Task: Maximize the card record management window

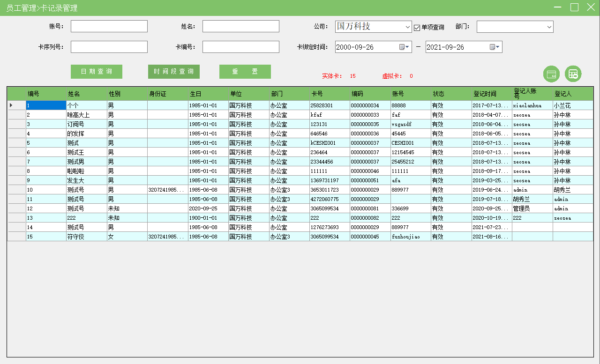Action: click(574, 7)
